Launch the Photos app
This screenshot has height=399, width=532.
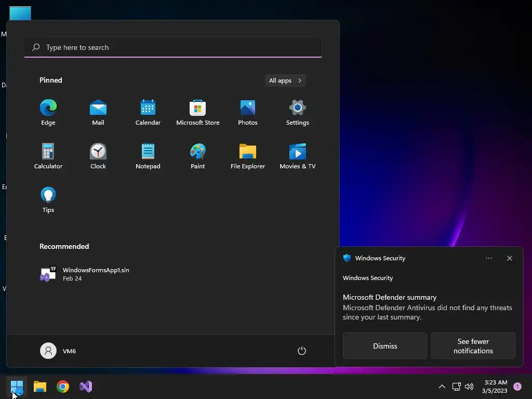point(248,113)
